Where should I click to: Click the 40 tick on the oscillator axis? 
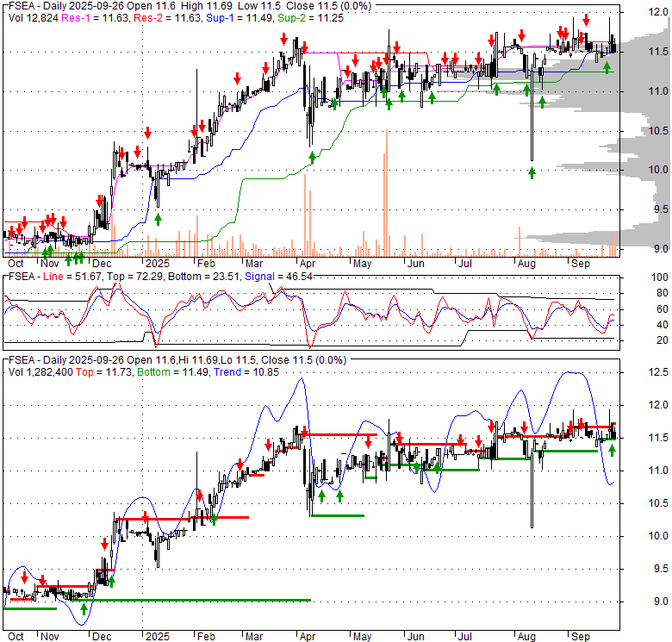tap(663, 325)
